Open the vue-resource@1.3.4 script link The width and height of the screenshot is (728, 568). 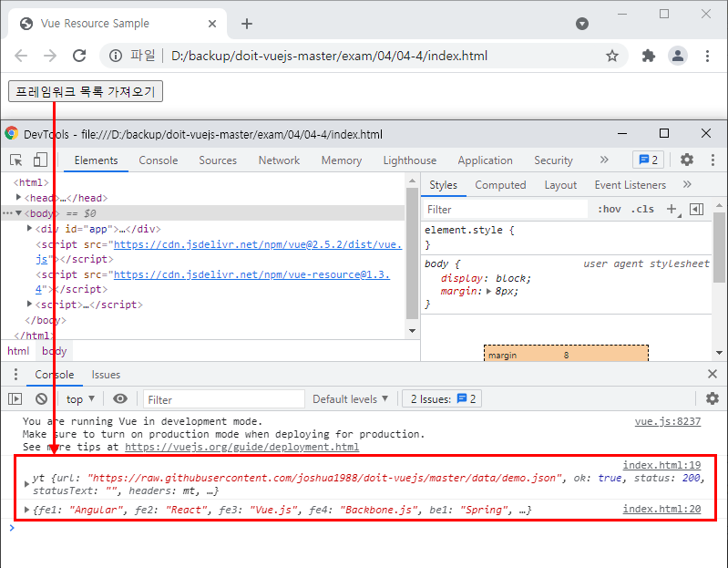251,274
